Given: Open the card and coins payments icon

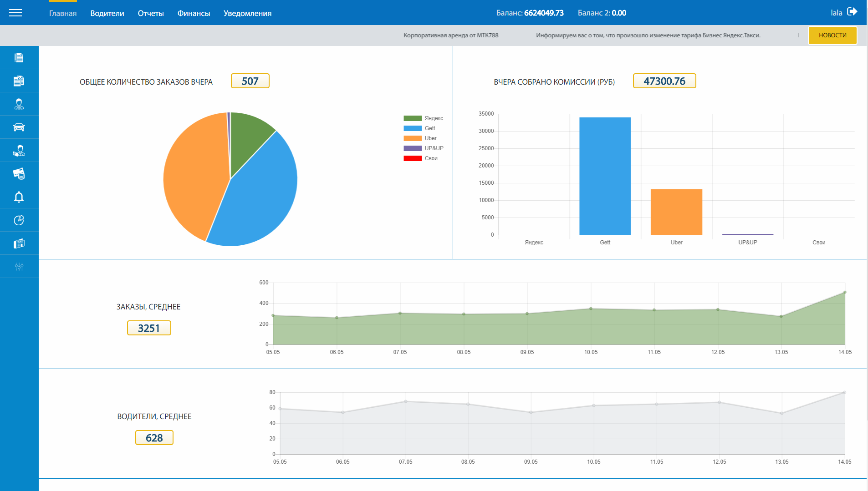Looking at the screenshot, I should (19, 173).
